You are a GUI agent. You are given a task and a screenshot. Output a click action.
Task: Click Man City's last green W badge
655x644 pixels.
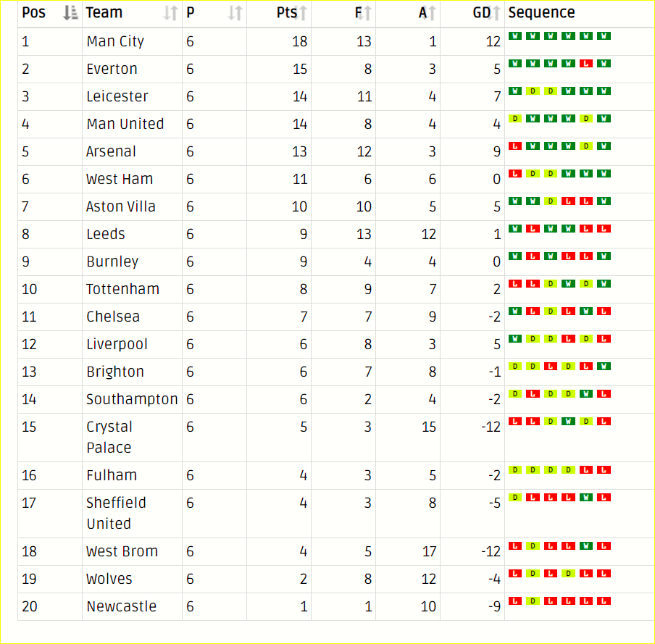point(604,36)
